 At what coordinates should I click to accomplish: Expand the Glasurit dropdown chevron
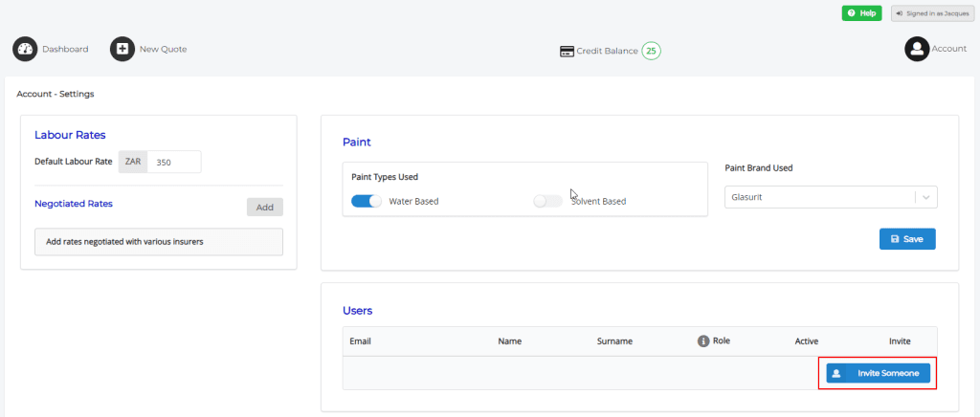925,196
